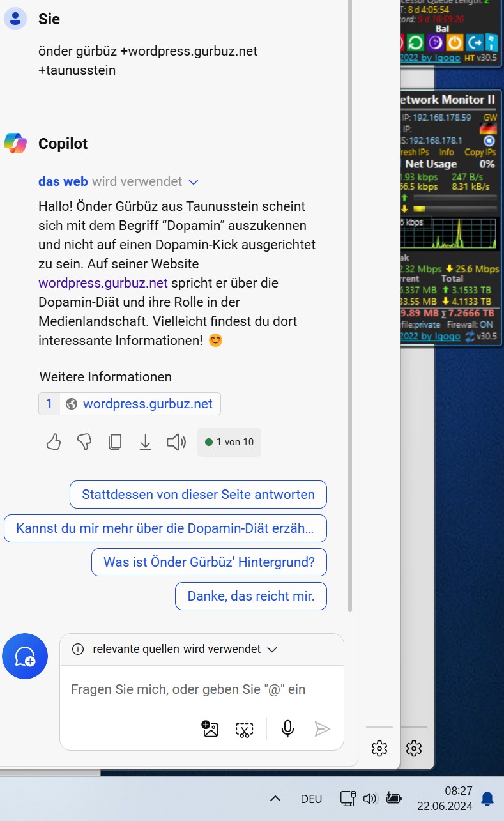Click the 'Network Monitor II' title

tap(448, 100)
